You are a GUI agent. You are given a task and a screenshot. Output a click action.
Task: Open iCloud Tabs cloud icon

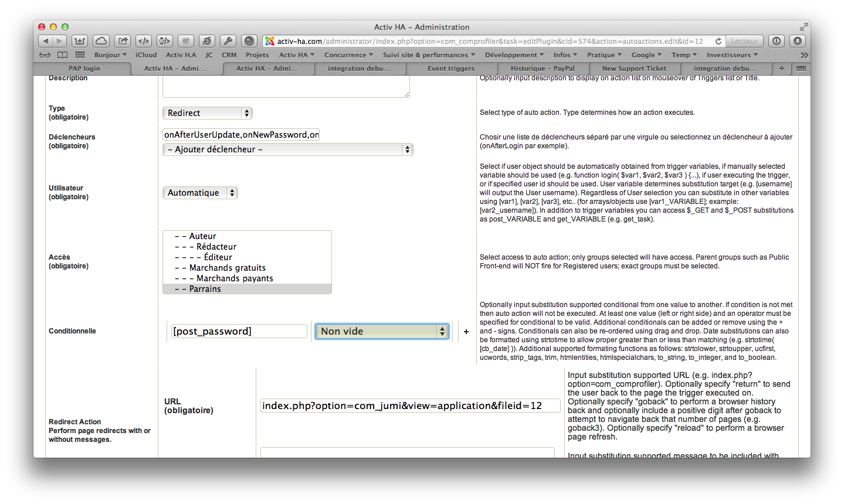click(x=101, y=41)
